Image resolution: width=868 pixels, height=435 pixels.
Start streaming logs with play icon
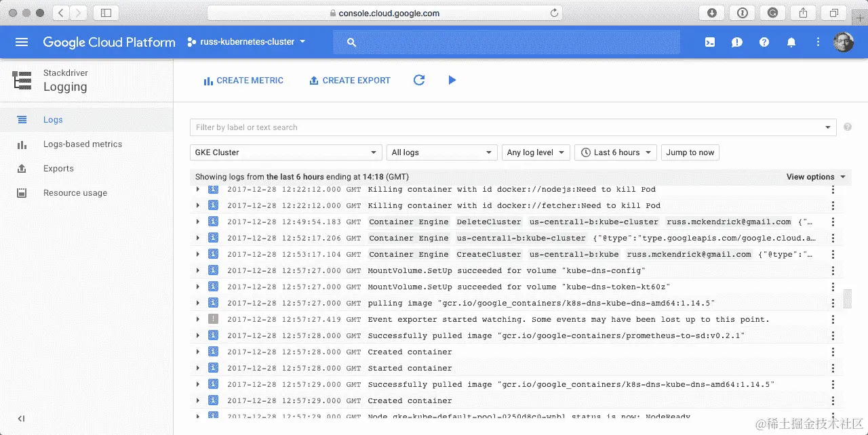point(452,80)
